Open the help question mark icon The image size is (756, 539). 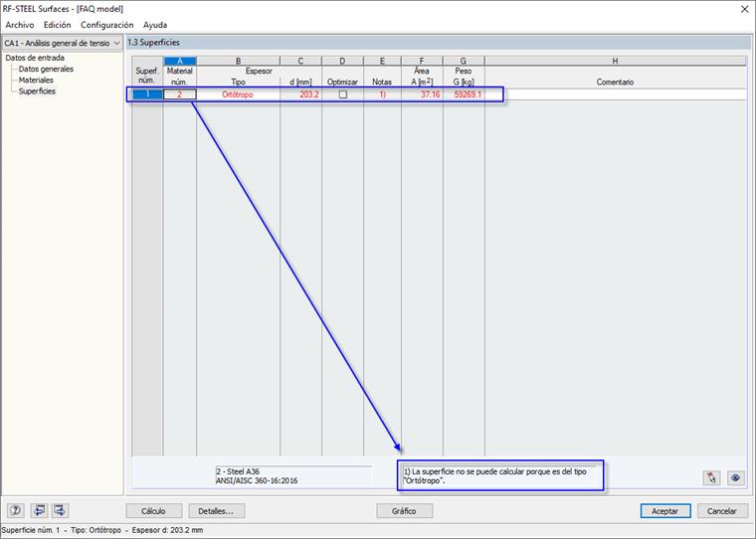(x=16, y=510)
